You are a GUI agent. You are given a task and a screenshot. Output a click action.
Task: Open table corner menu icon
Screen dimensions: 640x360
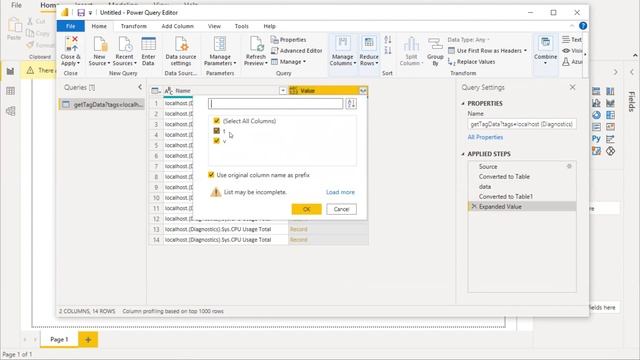[x=156, y=91]
